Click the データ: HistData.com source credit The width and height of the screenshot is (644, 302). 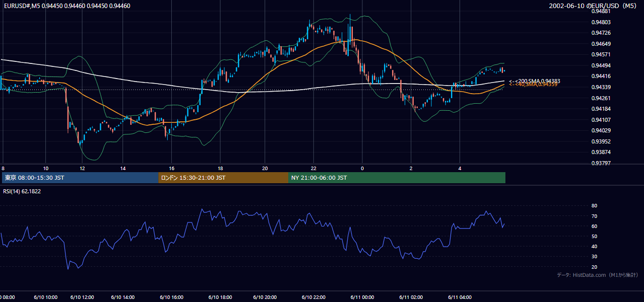(x=598, y=275)
